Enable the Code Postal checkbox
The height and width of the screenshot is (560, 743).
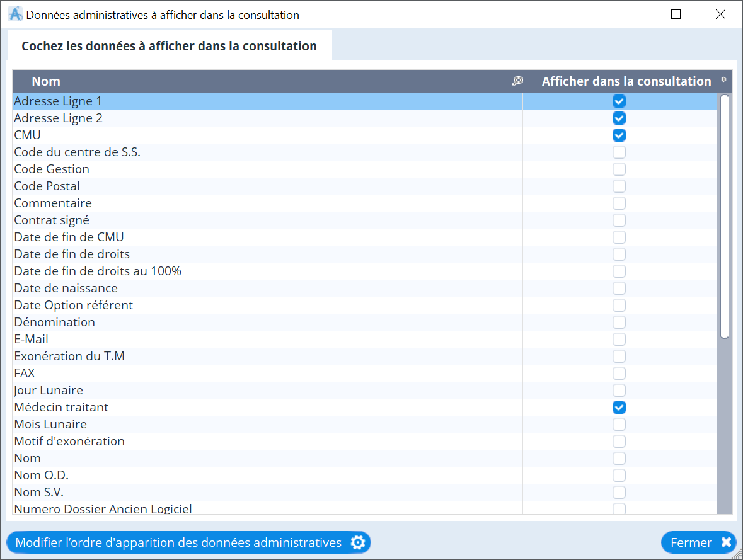click(x=619, y=186)
